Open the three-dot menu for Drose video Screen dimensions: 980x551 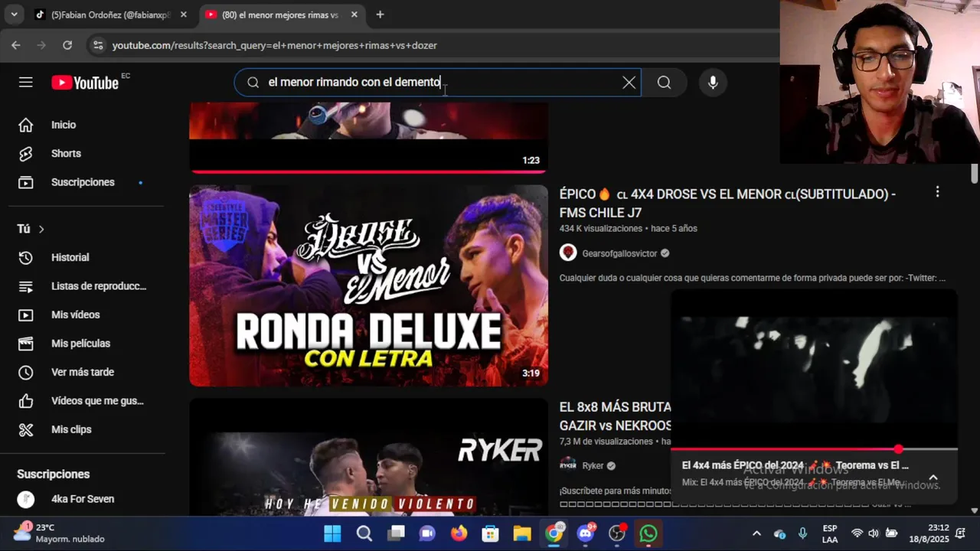[x=937, y=193]
